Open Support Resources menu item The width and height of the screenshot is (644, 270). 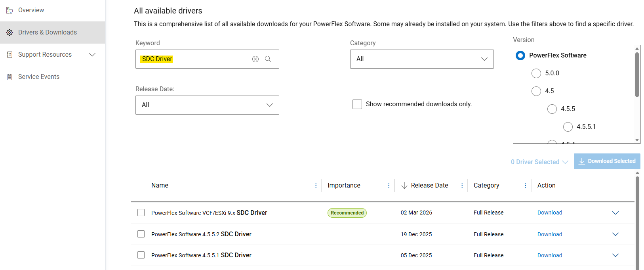pos(45,55)
